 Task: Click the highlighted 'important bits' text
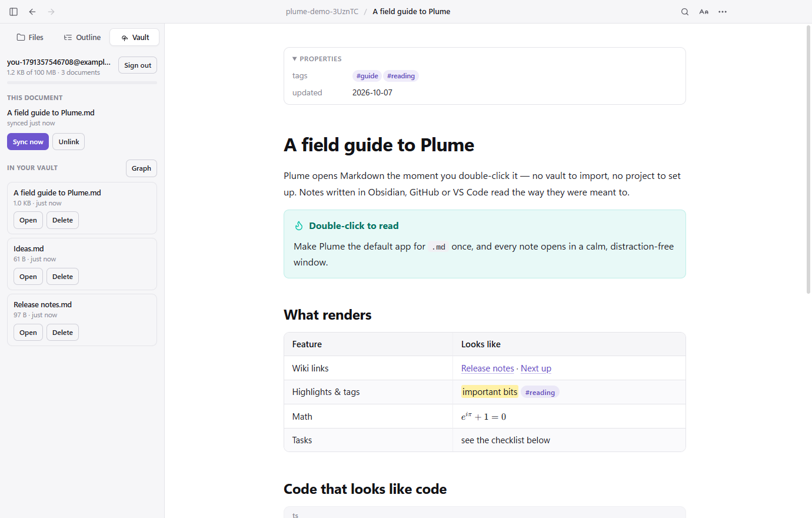pyautogui.click(x=490, y=392)
